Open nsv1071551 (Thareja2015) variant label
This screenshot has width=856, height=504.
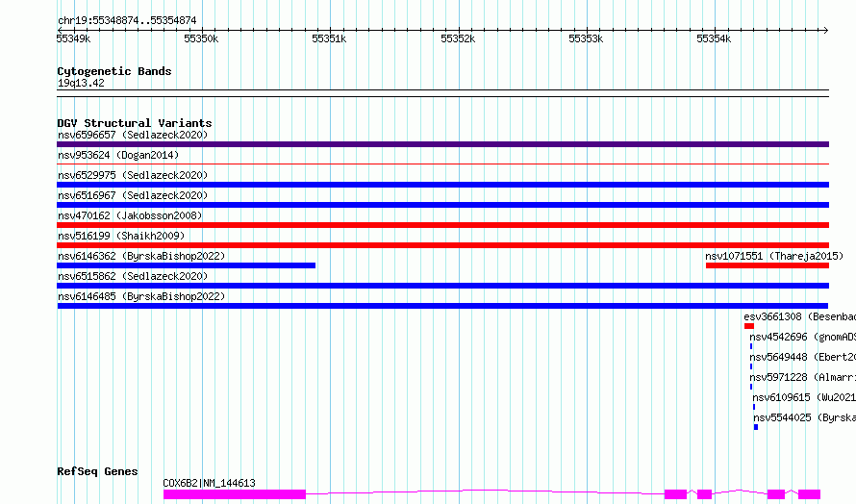pyautogui.click(x=774, y=256)
